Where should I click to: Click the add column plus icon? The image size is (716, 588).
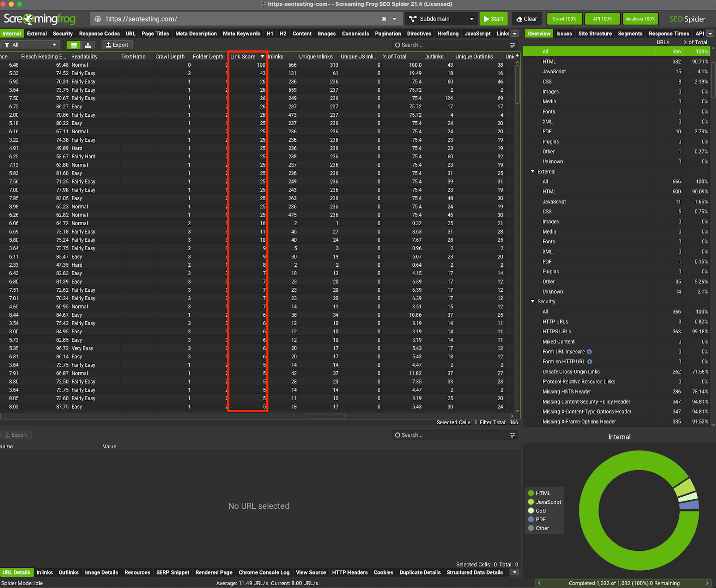point(517,56)
